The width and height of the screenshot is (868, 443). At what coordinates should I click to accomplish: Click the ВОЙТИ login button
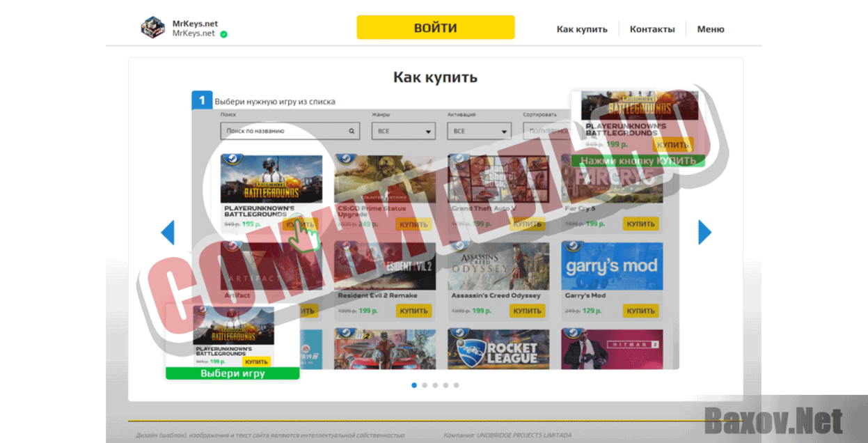pyautogui.click(x=436, y=28)
